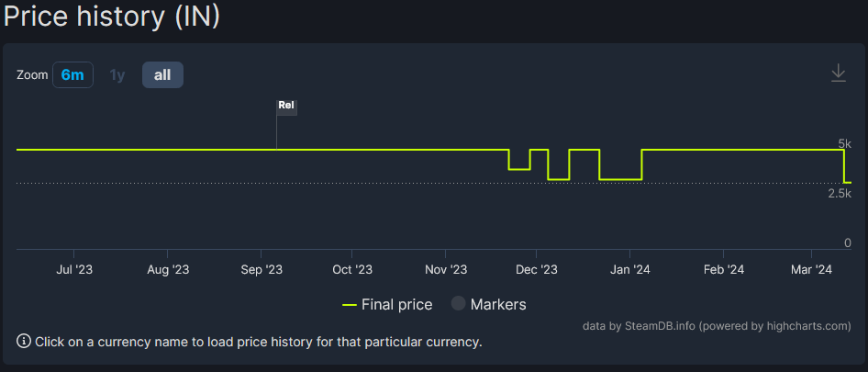
Task: Toggle the Markers legend item
Action: [x=488, y=304]
